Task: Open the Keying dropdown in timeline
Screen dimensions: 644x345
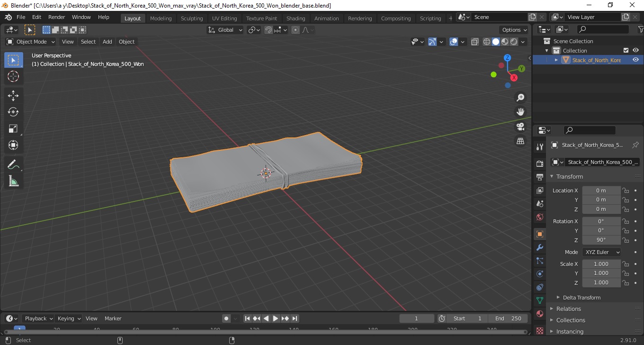Action: coord(69,318)
